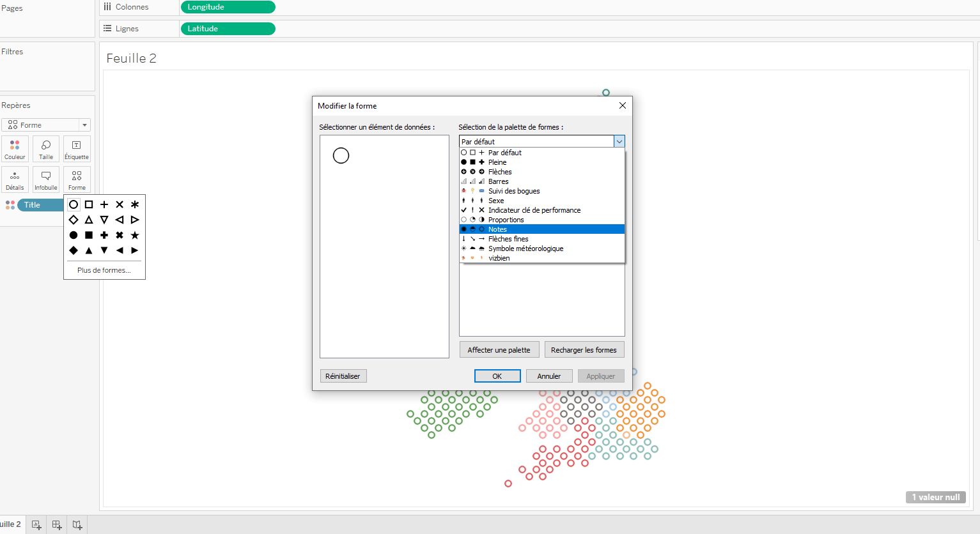Pick the filled right-pointing triangle shape
Screen dimensions: 980x534
(135, 250)
